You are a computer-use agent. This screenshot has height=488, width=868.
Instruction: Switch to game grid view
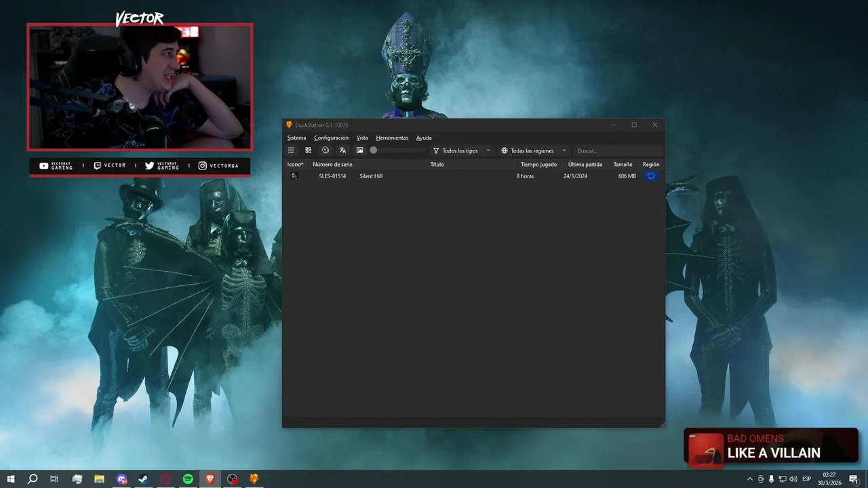point(308,150)
